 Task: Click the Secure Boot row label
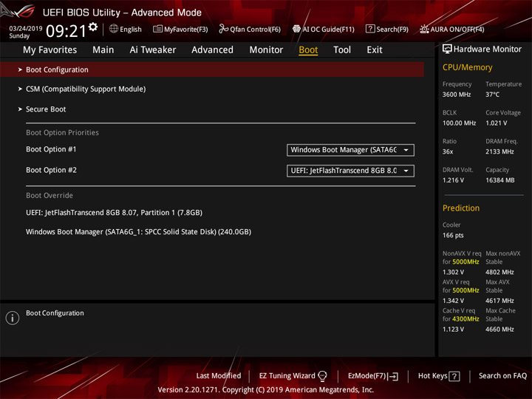[x=46, y=109]
